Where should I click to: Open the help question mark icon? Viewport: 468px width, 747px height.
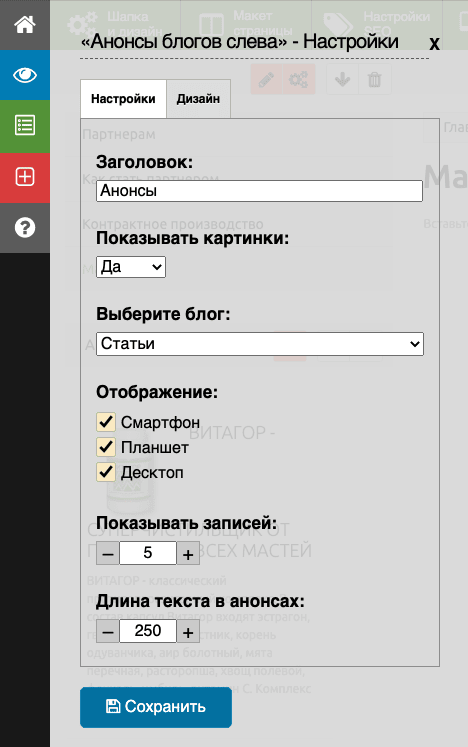click(x=25, y=228)
